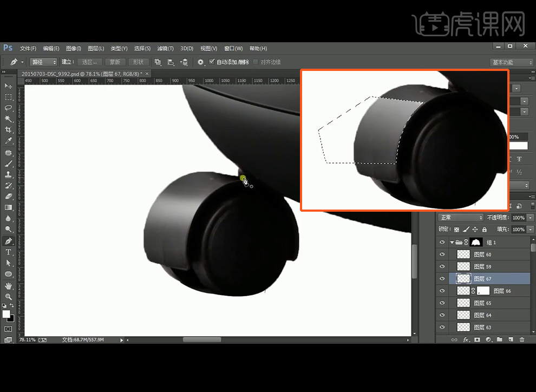Create a new layer
536x392 pixels.
[x=511, y=339]
